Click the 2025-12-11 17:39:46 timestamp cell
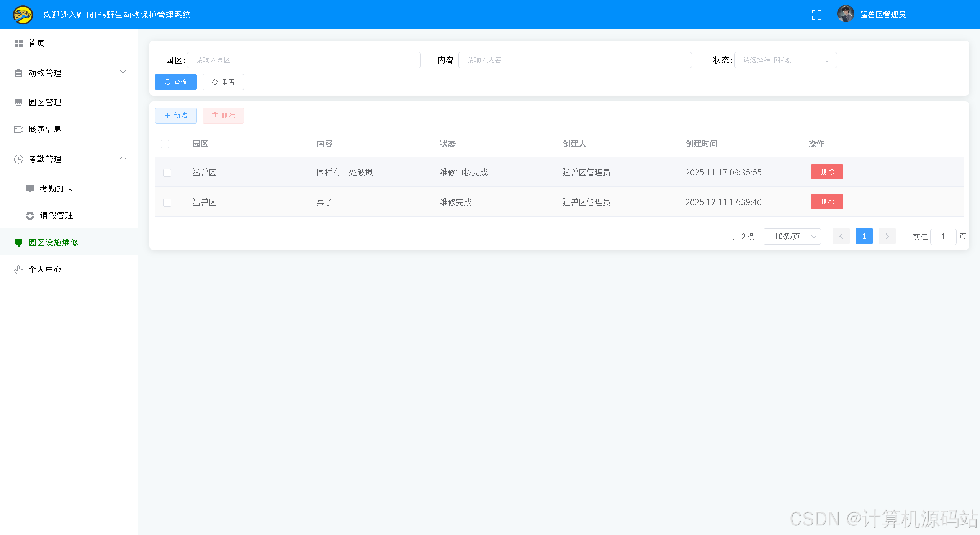 click(723, 202)
